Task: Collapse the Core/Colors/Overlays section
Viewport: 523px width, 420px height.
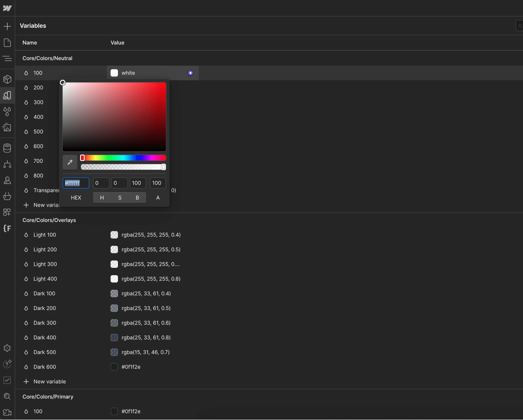Action: coord(49,220)
